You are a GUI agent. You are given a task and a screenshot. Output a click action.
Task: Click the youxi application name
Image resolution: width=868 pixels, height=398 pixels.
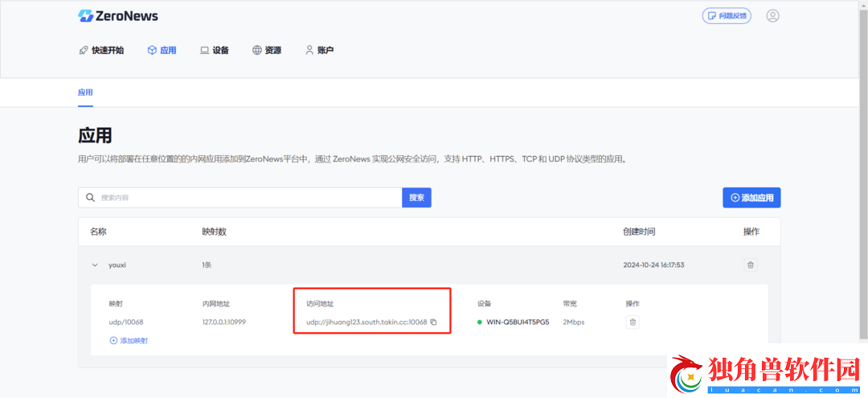pos(117,265)
